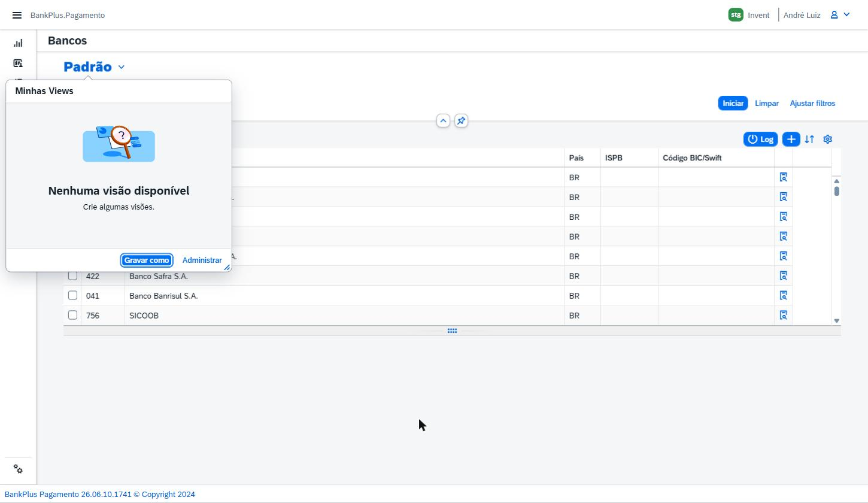Open the settings gears icon in sidebar
Image resolution: width=868 pixels, height=503 pixels.
click(18, 469)
